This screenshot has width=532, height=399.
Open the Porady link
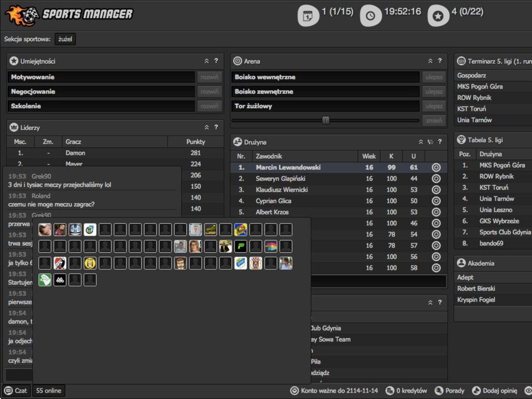(x=450, y=391)
